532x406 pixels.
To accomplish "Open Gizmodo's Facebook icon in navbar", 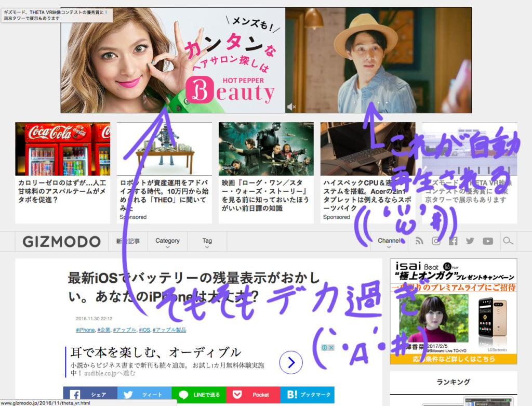I will pyautogui.click(x=453, y=241).
